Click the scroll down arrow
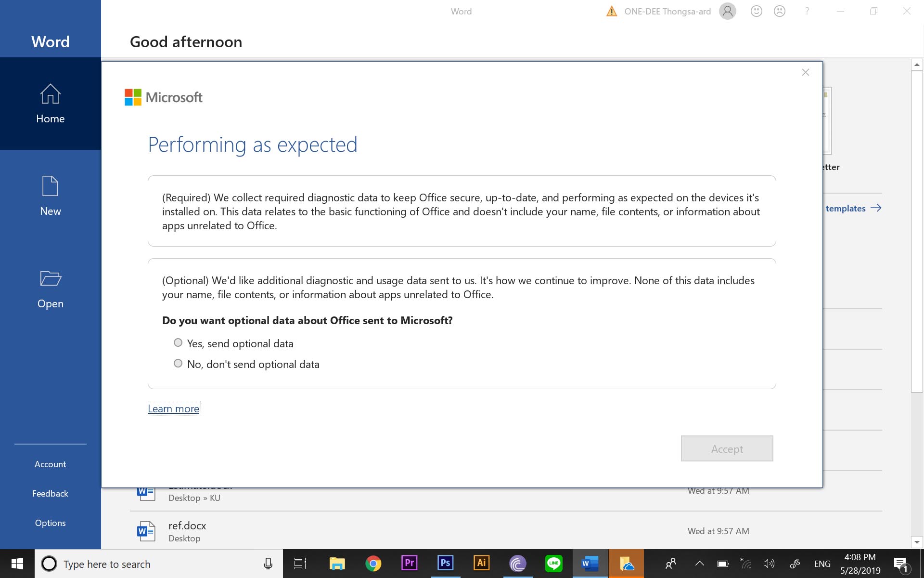This screenshot has width=924, height=578. click(x=917, y=542)
